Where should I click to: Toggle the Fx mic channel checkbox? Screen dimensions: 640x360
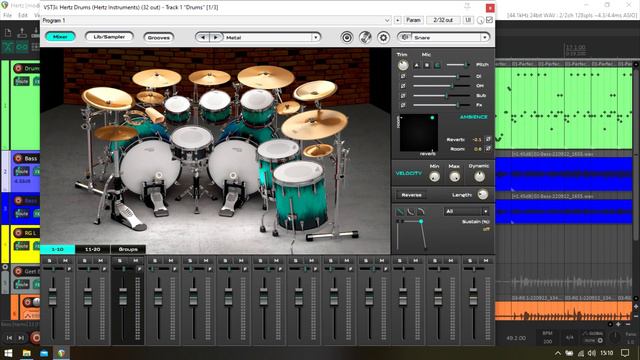403,105
